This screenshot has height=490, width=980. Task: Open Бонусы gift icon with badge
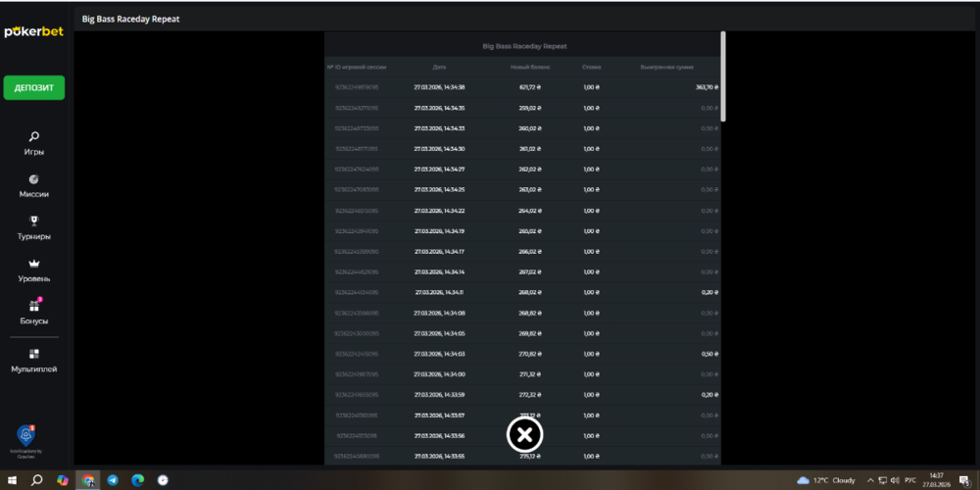(34, 306)
